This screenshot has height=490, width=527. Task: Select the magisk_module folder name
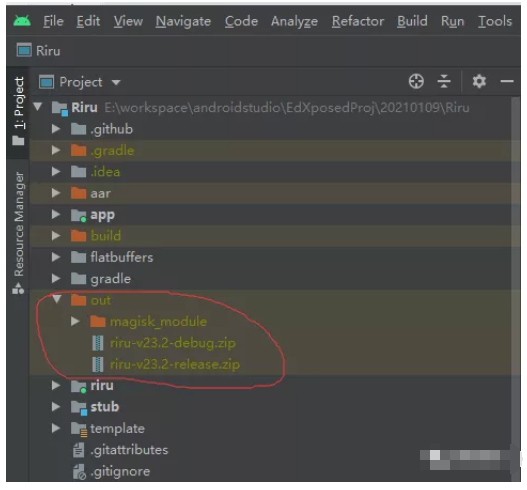[x=158, y=322]
